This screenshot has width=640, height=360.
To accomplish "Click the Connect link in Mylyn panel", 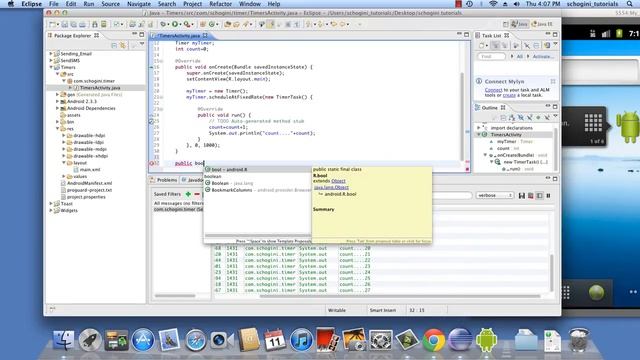I will 493,90.
